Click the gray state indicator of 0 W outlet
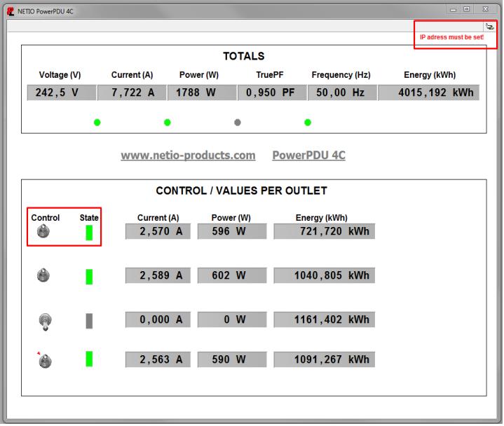Screen dimensions: 504x426 pyautogui.click(x=89, y=322)
